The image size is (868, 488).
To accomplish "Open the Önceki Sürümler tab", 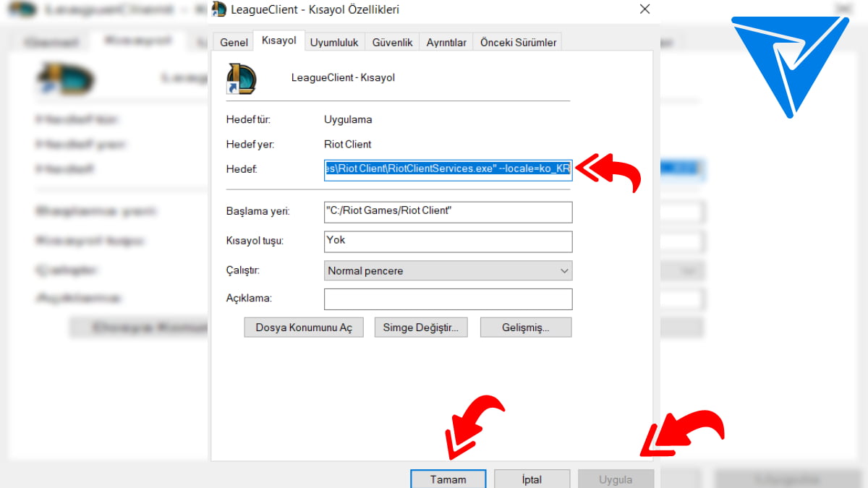I will [x=518, y=43].
